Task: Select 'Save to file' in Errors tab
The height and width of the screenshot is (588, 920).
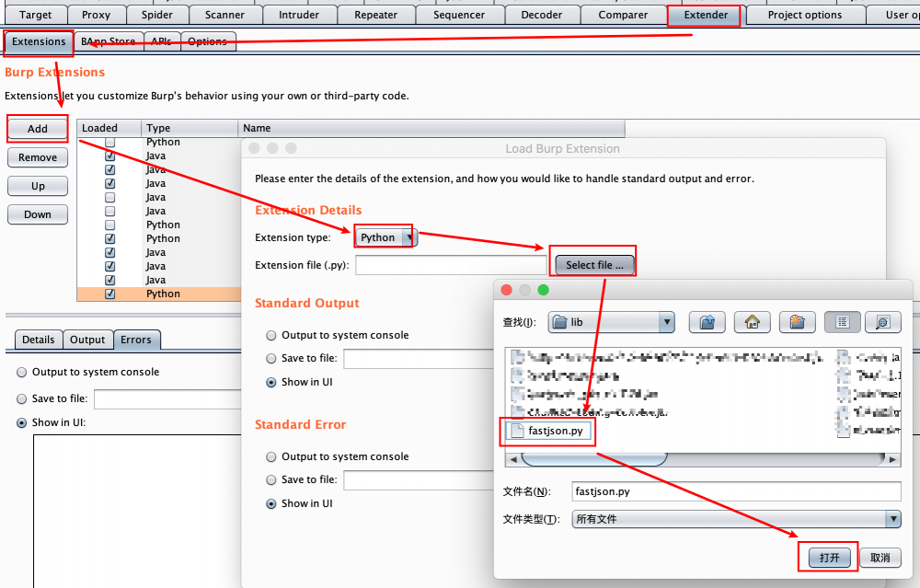Action: tap(22, 399)
